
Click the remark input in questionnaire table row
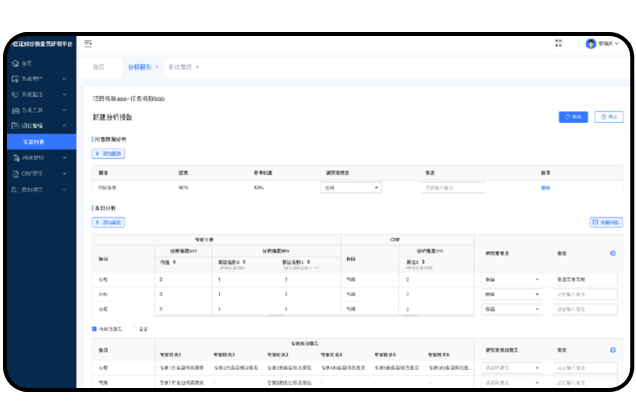point(453,188)
